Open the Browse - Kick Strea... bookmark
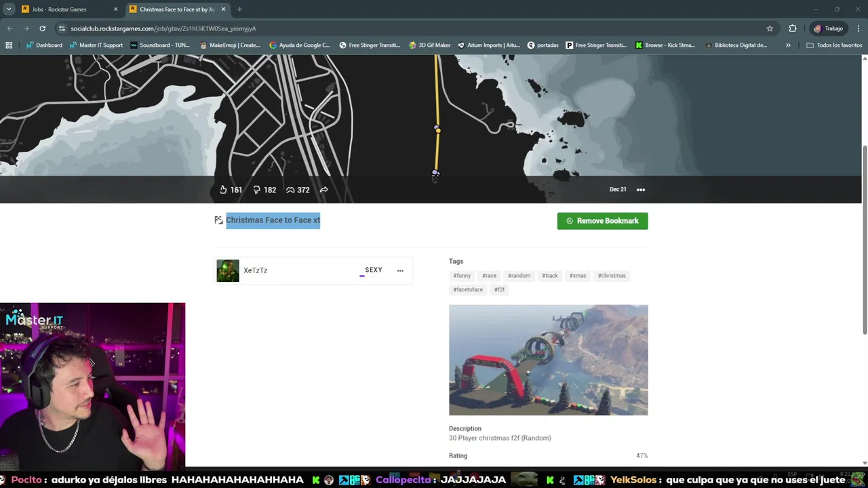868x488 pixels. (x=665, y=45)
